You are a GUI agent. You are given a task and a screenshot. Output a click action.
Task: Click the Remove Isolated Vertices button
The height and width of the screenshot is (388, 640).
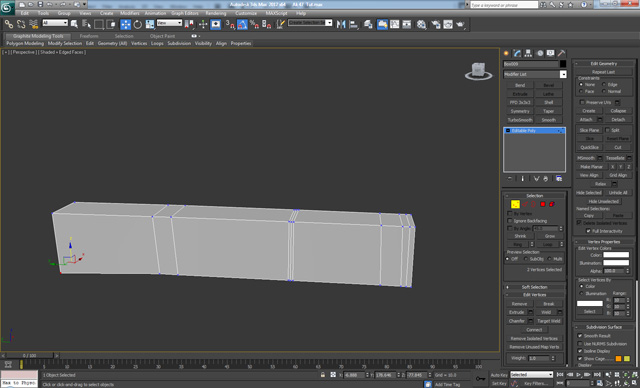tap(534, 338)
